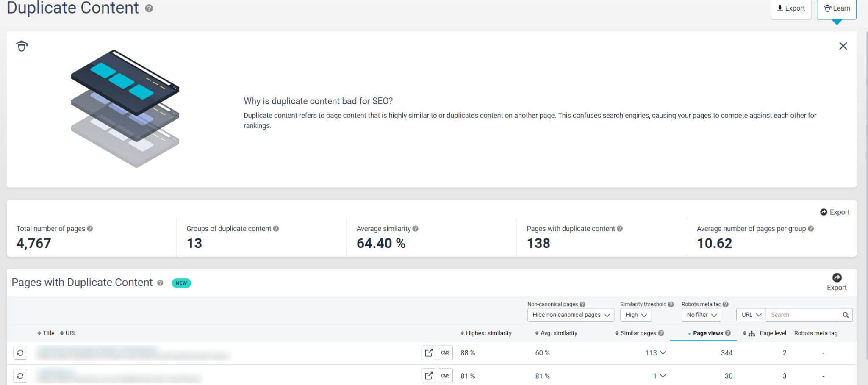
Task: Click help icon next to Duplicate Content title
Action: [x=149, y=8]
